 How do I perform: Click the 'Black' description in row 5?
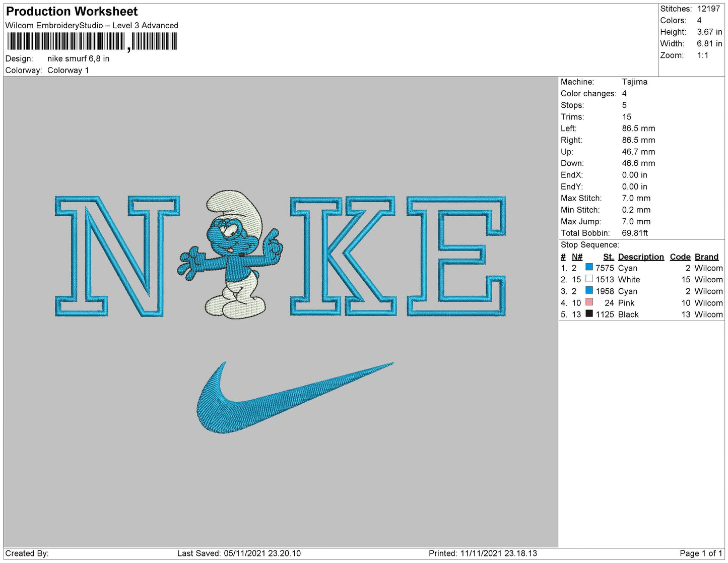628,314
